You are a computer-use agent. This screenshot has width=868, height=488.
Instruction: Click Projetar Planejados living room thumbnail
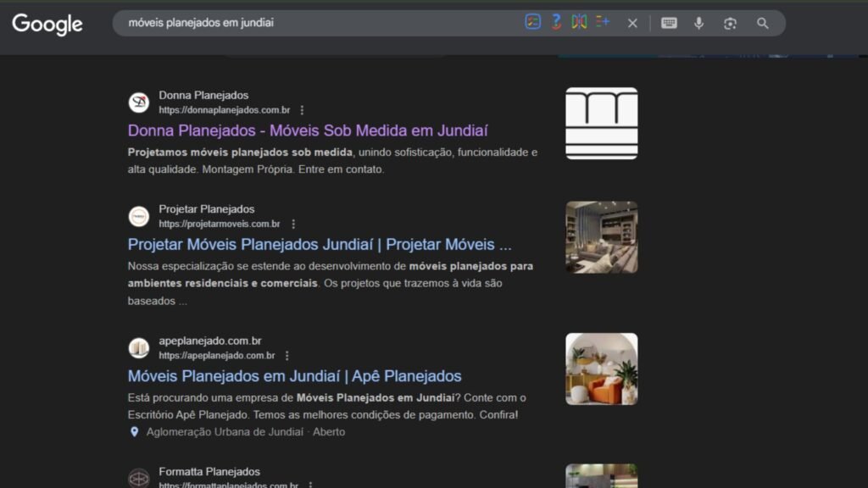(601, 237)
